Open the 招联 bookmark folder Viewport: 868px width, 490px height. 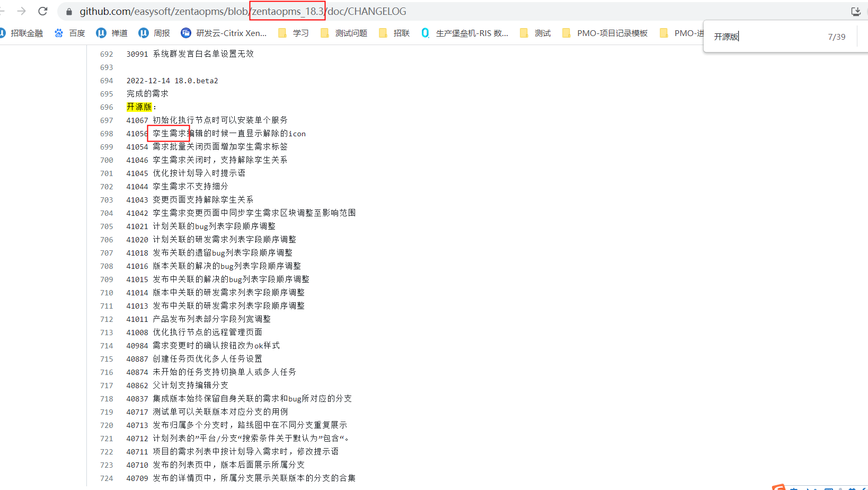coord(394,33)
